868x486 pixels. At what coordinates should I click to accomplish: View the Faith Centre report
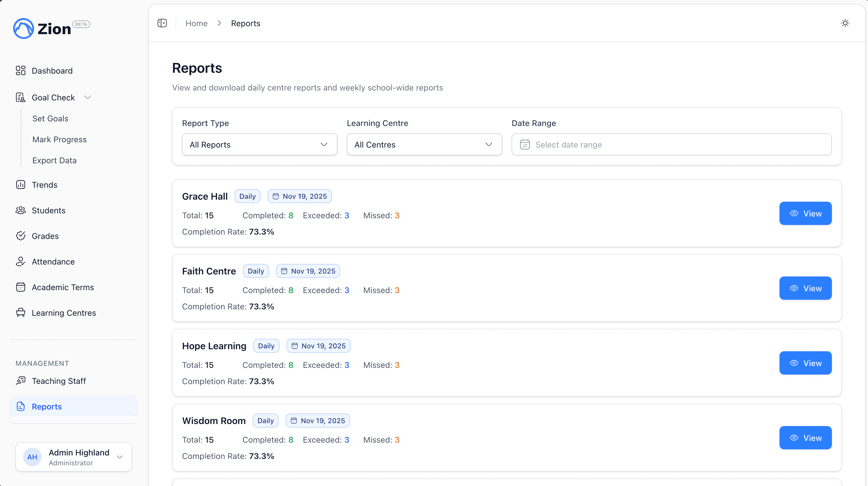point(806,288)
